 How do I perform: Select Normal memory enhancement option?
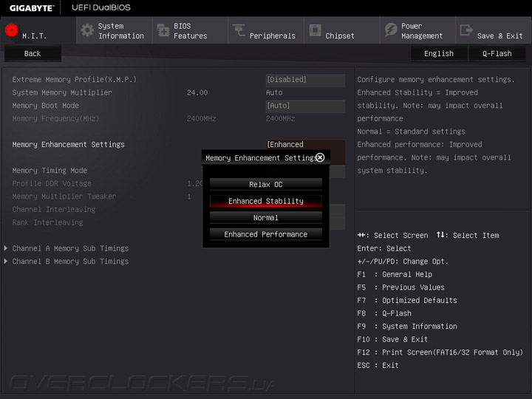click(266, 217)
